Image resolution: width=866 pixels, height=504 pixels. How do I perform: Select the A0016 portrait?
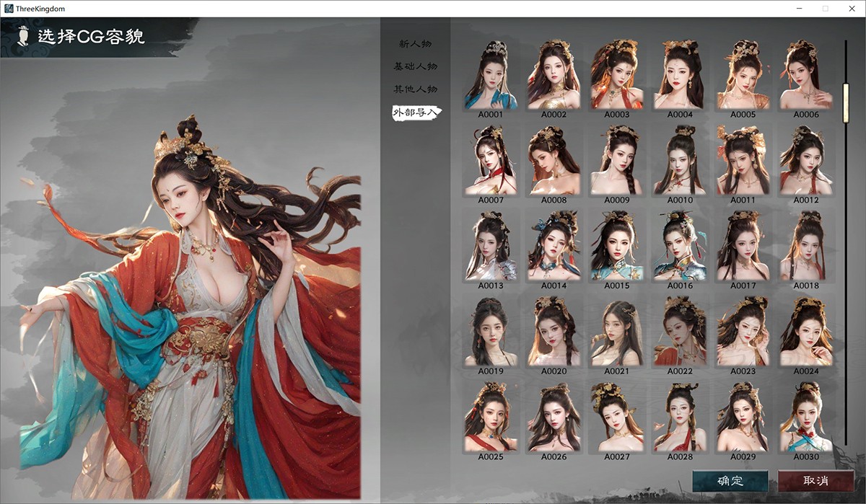[680, 246]
